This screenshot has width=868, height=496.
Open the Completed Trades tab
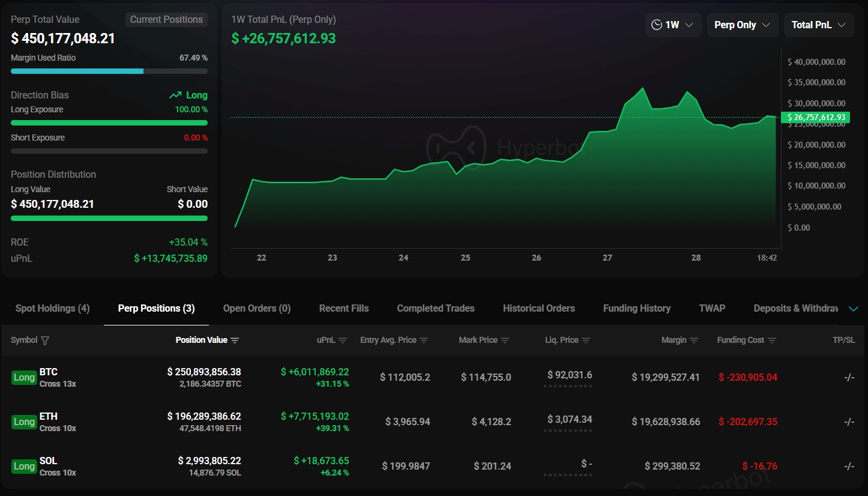pos(435,308)
